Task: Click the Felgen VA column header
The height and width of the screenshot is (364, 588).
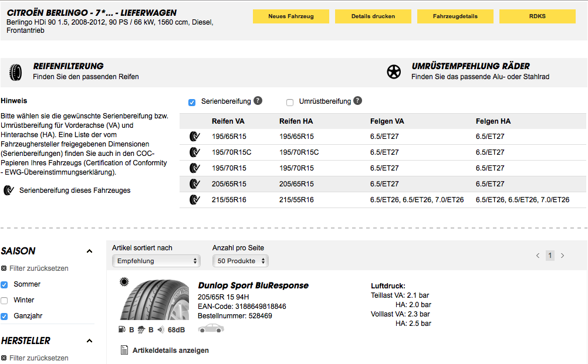Action: (x=387, y=121)
